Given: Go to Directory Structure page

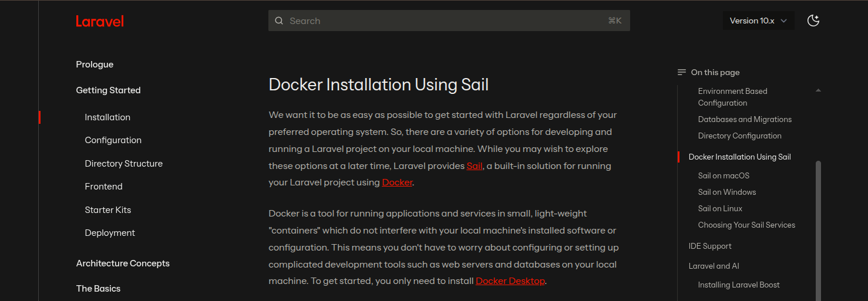Looking at the screenshot, I should pyautogui.click(x=123, y=164).
